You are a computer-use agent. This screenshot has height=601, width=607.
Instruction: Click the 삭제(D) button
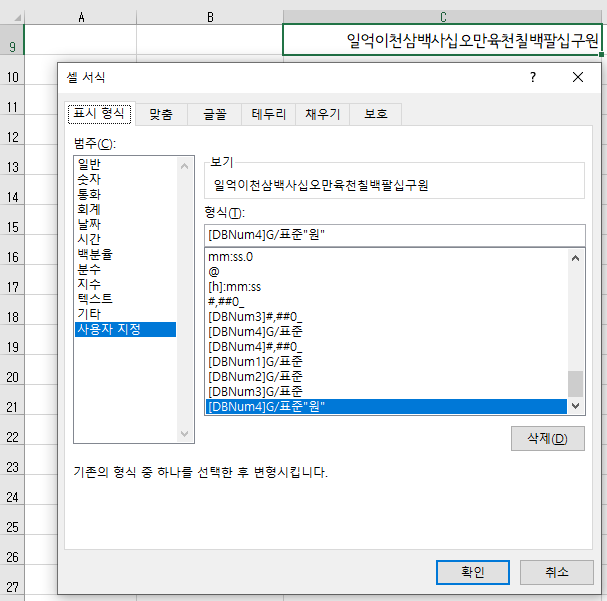tap(547, 438)
